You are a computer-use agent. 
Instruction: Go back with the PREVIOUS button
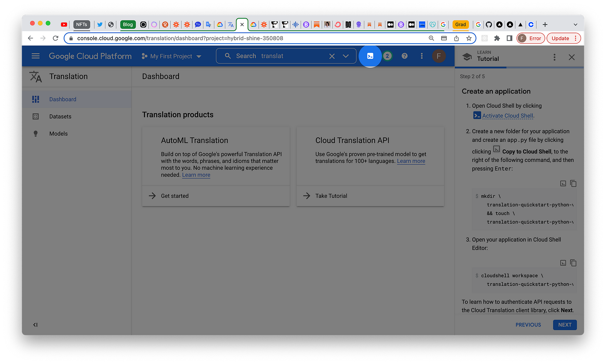528,325
